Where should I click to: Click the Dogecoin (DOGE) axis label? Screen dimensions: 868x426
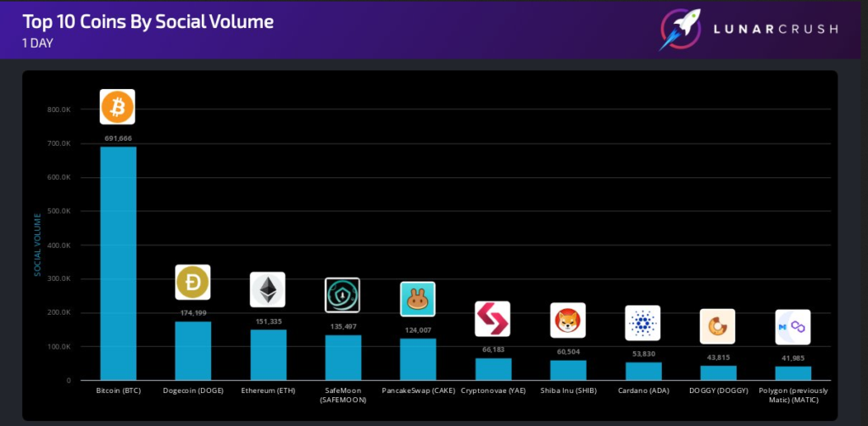[x=193, y=390]
